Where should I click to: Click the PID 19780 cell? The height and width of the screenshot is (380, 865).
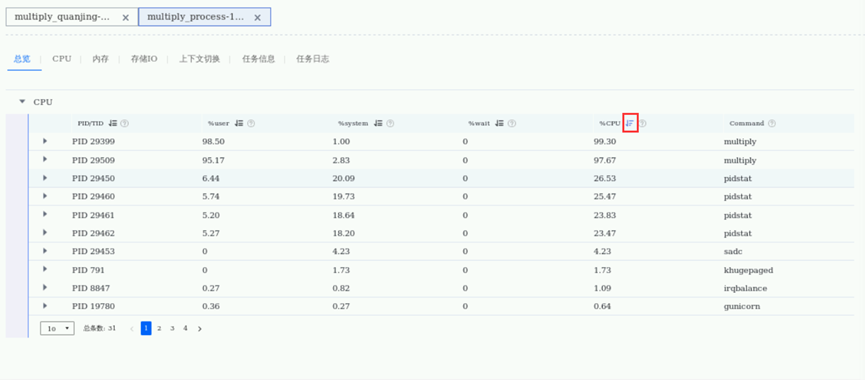point(93,307)
